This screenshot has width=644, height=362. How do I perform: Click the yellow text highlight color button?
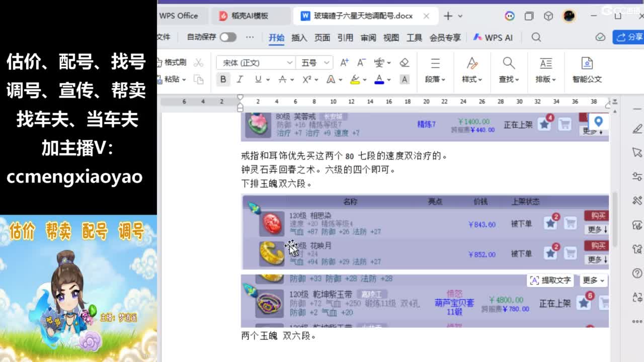click(355, 79)
